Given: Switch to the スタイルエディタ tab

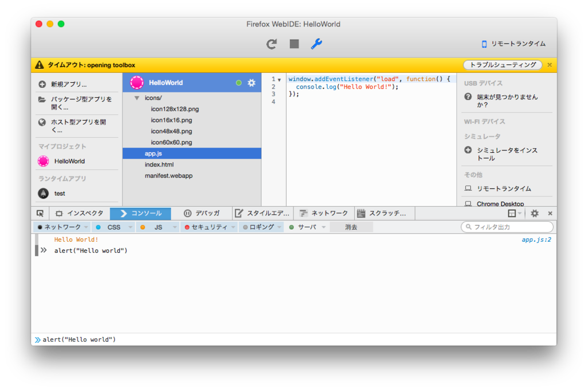Looking at the screenshot, I should [x=262, y=213].
